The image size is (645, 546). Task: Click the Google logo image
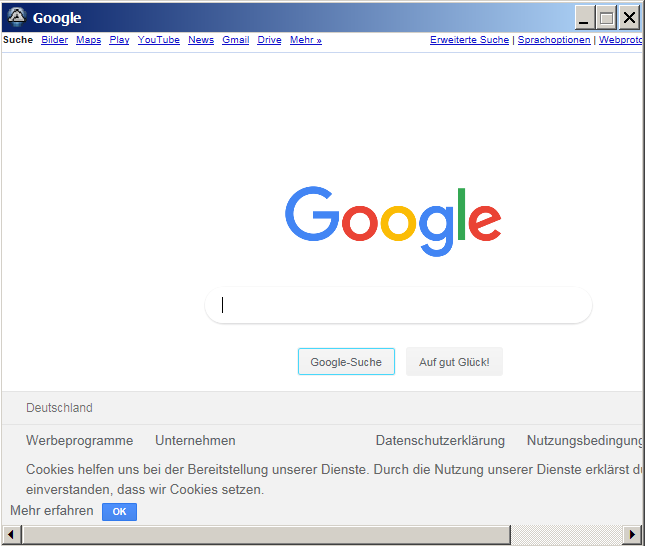pyautogui.click(x=393, y=221)
